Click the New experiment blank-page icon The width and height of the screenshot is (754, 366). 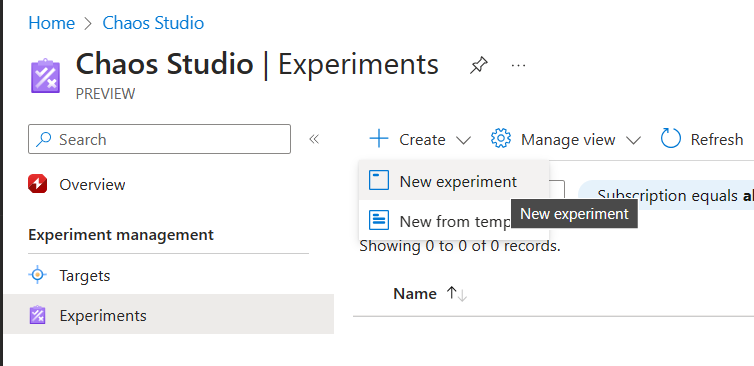point(379,181)
